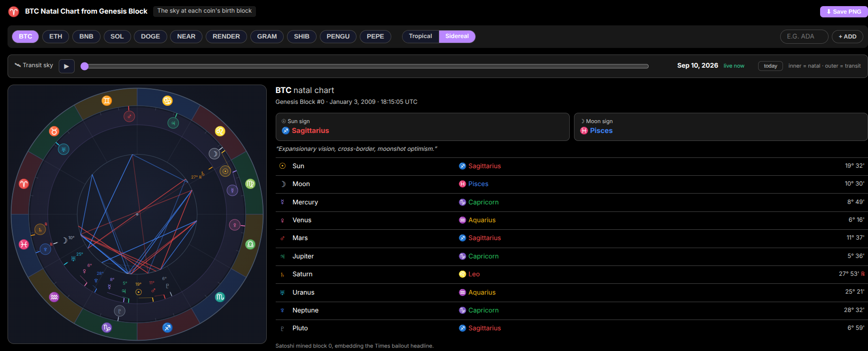Click the + ADD coin button

tap(847, 37)
